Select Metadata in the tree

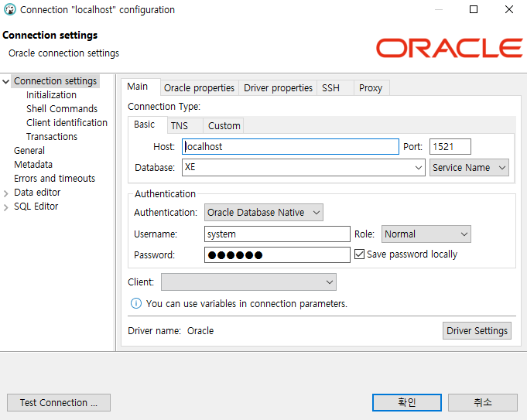(33, 165)
